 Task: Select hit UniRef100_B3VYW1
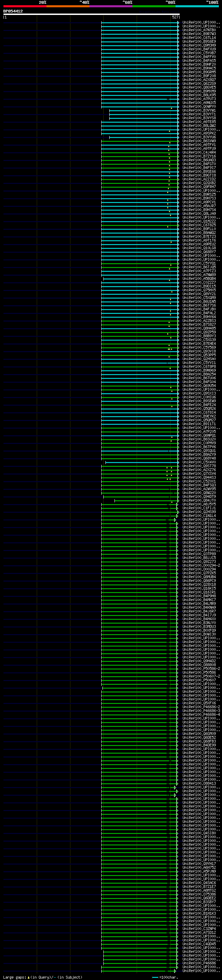click(x=199, y=110)
